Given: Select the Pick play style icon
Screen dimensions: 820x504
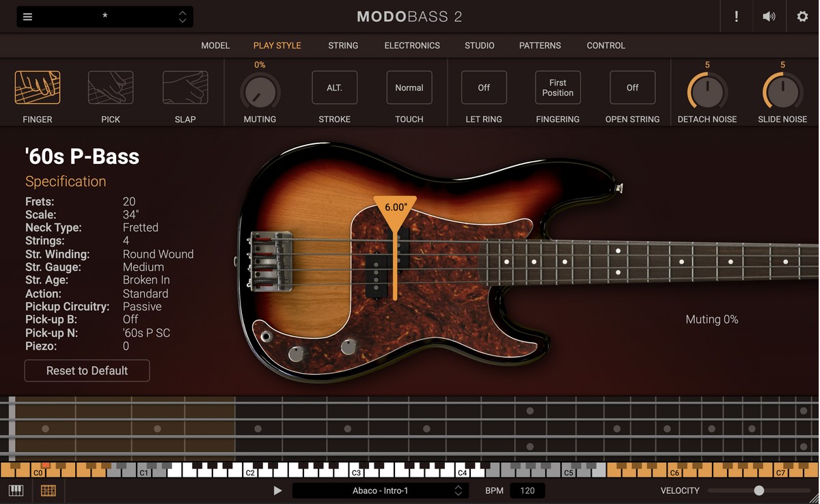Looking at the screenshot, I should pyautogui.click(x=111, y=87).
